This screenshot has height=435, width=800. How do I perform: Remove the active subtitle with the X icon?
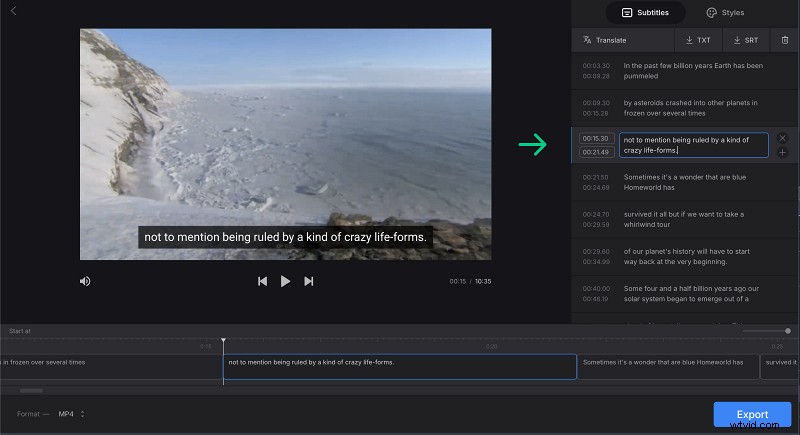(x=782, y=138)
